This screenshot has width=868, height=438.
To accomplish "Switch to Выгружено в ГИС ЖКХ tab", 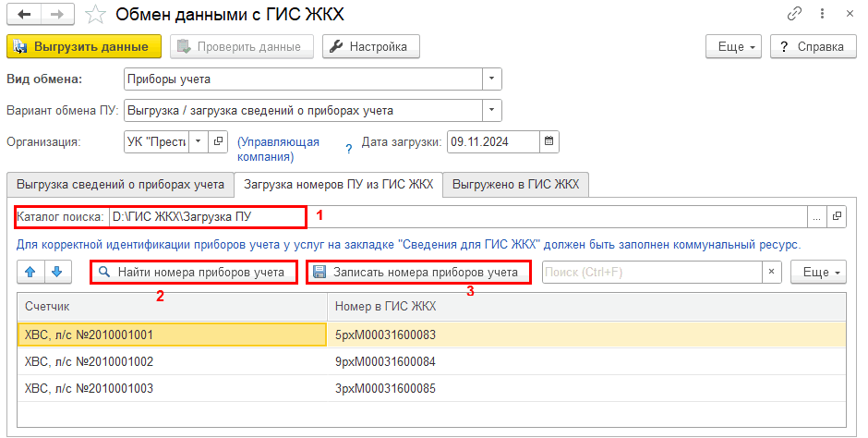I will [516, 185].
